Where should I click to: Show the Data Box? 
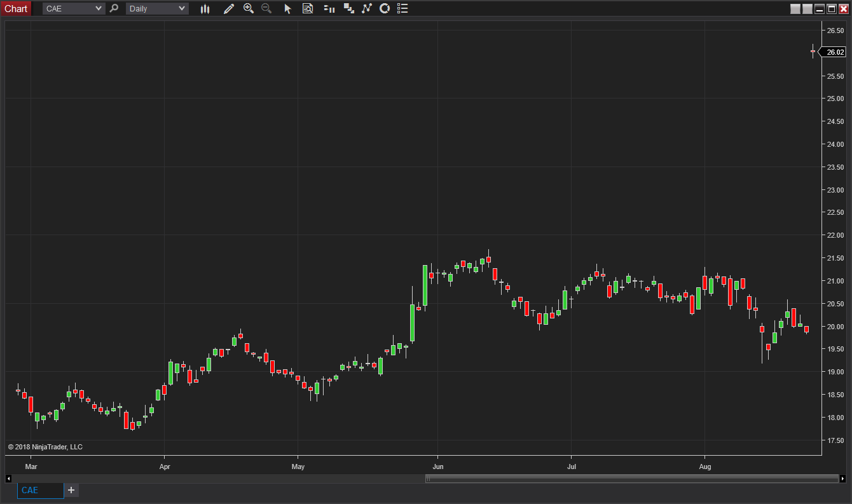pyautogui.click(x=308, y=9)
